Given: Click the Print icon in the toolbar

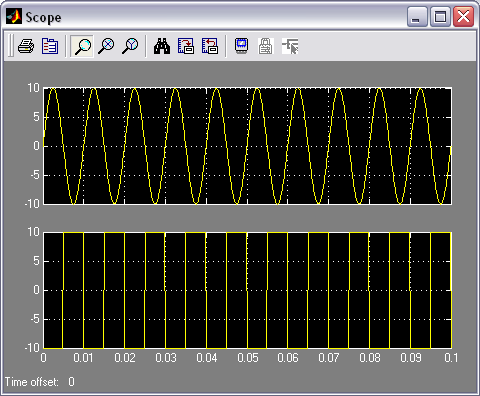Looking at the screenshot, I should pyautogui.click(x=26, y=46).
